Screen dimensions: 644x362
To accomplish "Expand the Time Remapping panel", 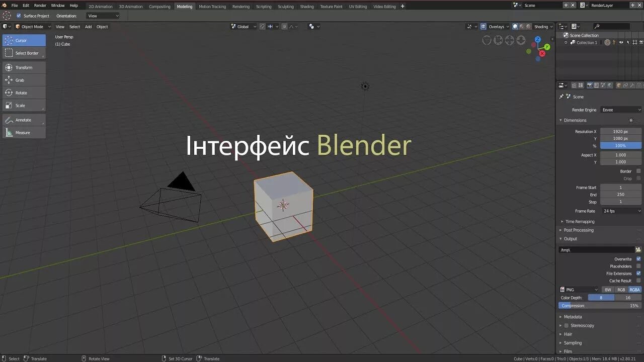I will [x=580, y=221].
